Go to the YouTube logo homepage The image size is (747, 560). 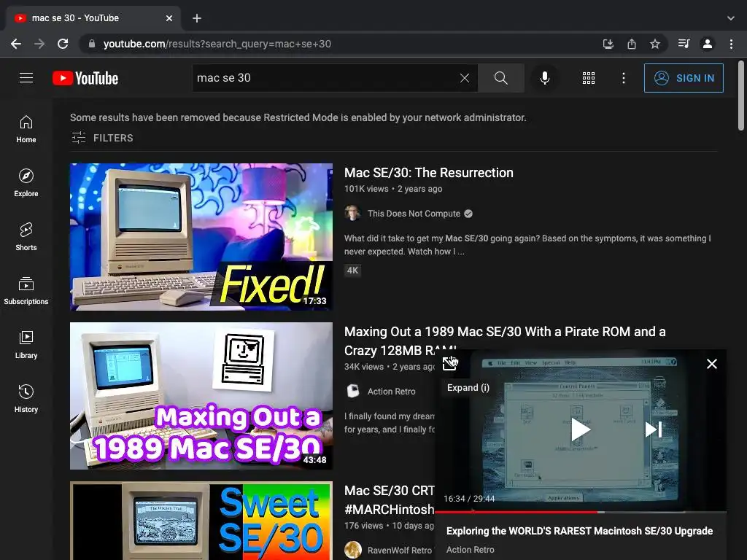pos(85,78)
